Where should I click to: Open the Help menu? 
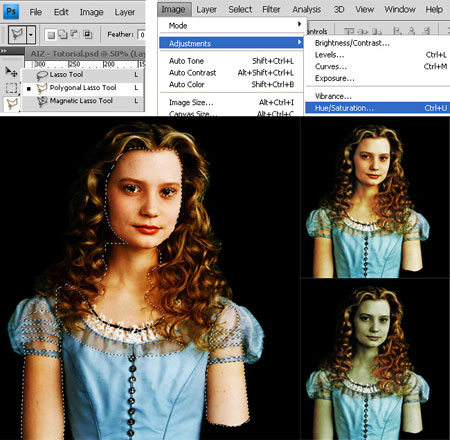434,9
